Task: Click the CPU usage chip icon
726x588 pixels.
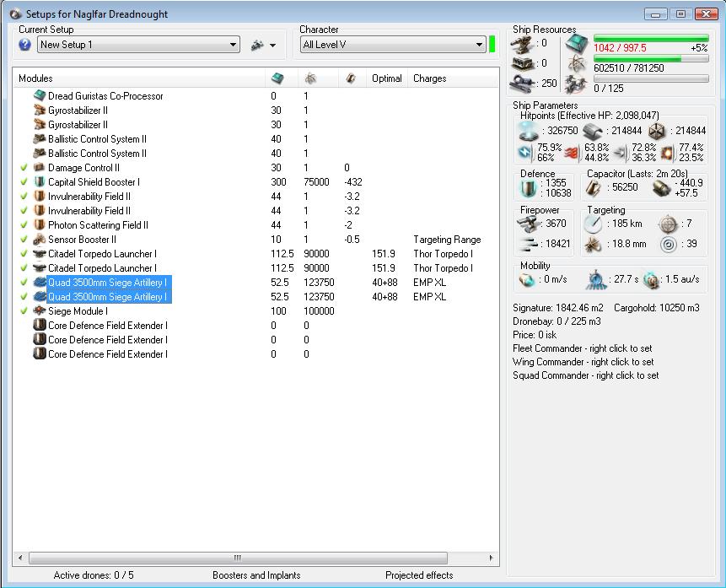Action: (x=577, y=45)
